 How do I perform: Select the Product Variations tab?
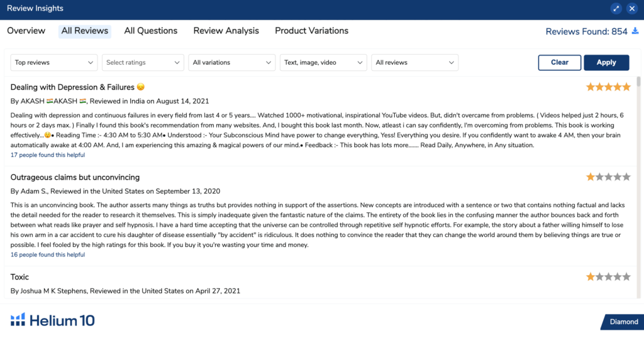pyautogui.click(x=311, y=31)
